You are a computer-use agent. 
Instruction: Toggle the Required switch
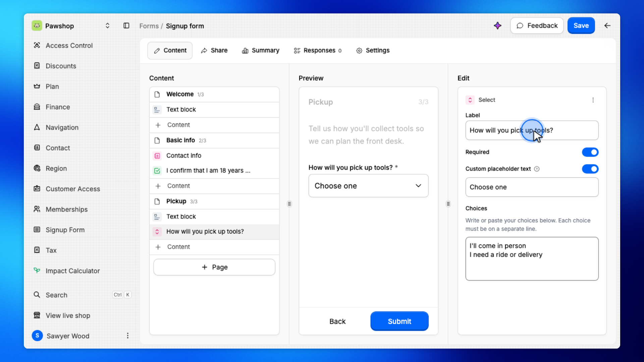coord(590,152)
